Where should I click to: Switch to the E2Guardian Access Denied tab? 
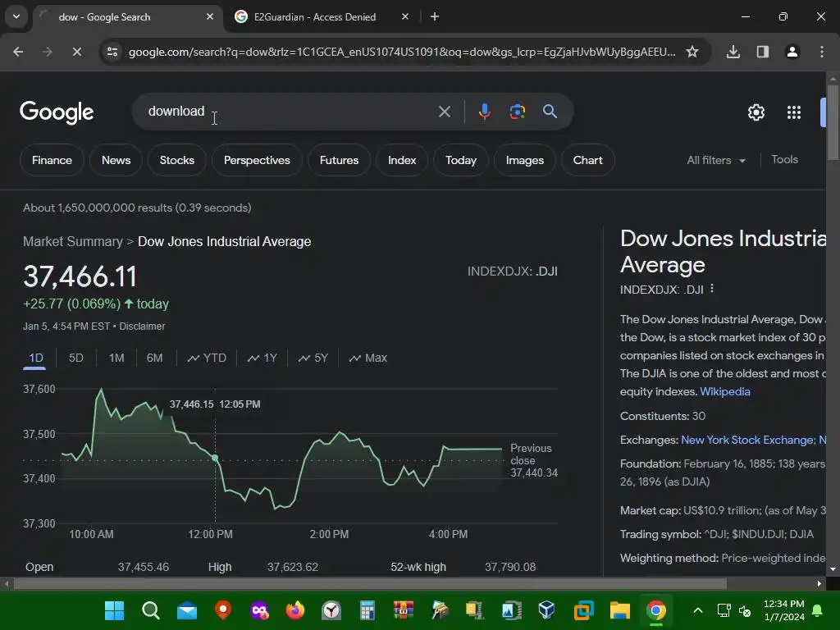pyautogui.click(x=315, y=16)
